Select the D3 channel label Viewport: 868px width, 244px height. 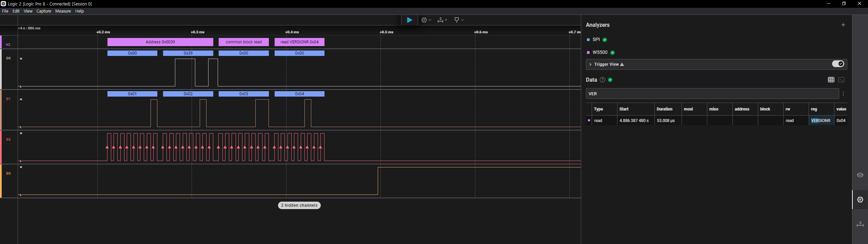8,174
